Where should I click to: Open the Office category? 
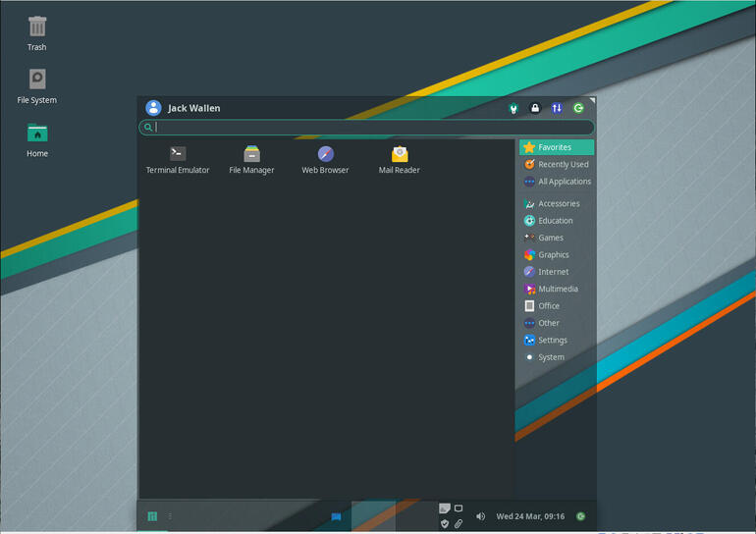[557, 306]
